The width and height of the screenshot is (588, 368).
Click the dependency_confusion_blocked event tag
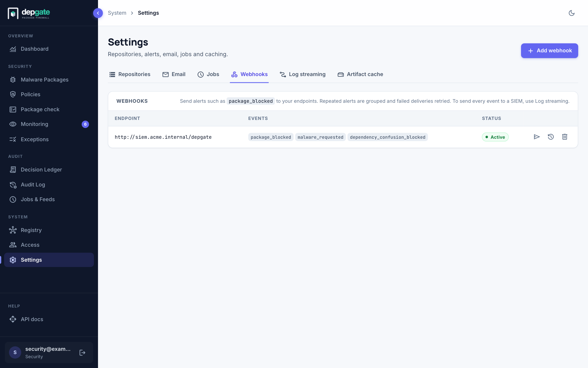click(x=388, y=137)
